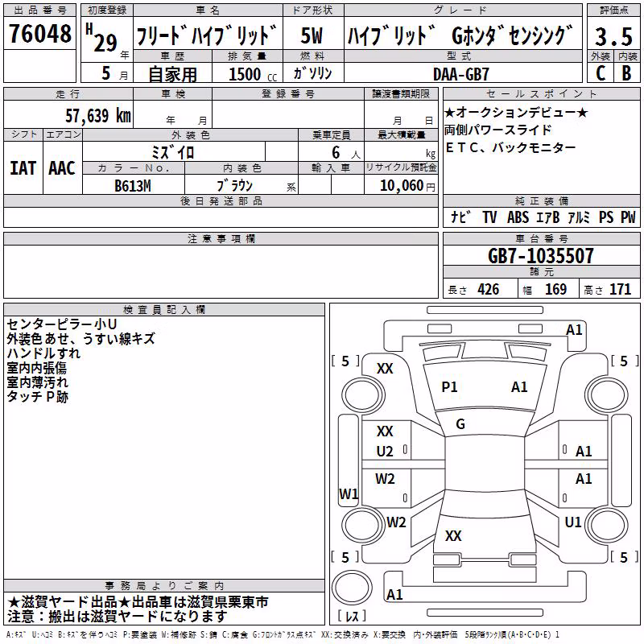Screen dimensions: 644x644
Task: Click sales point ETC、バックモニター
Action: tap(510, 147)
